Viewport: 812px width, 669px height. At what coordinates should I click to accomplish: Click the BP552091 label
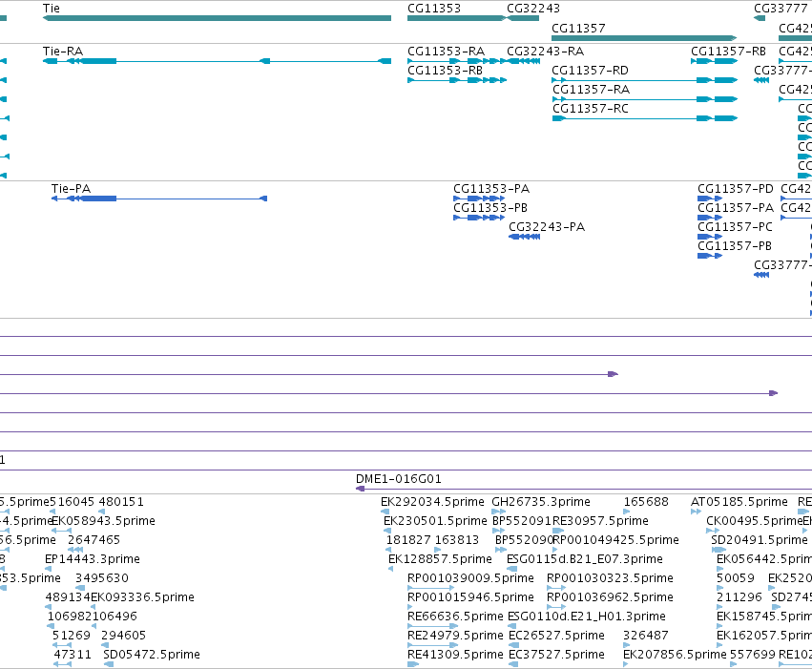pyautogui.click(x=522, y=521)
